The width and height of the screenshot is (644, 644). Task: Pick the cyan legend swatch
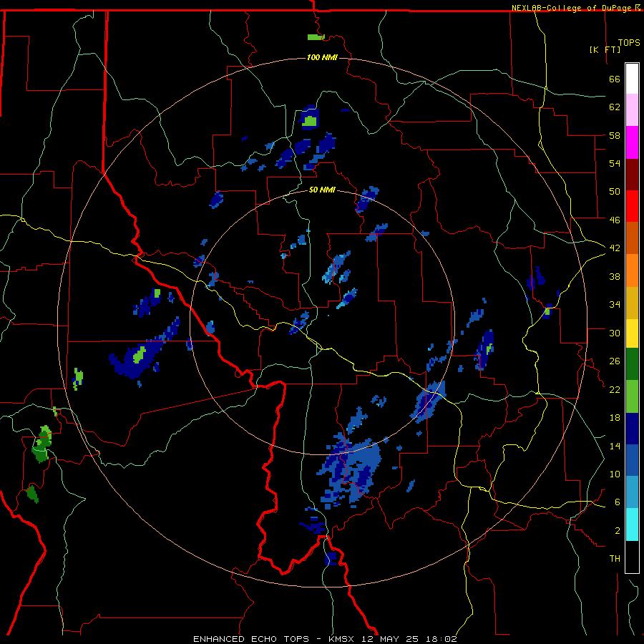632,525
